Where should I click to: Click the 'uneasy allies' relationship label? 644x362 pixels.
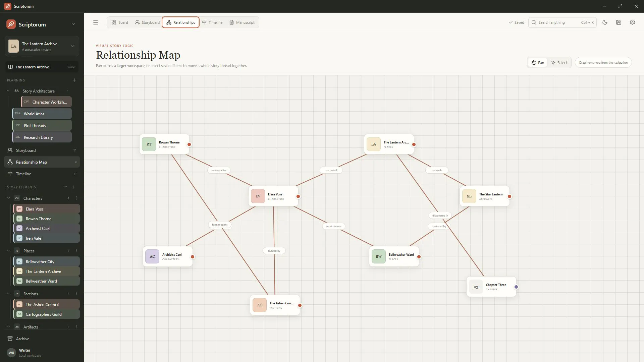click(x=219, y=170)
